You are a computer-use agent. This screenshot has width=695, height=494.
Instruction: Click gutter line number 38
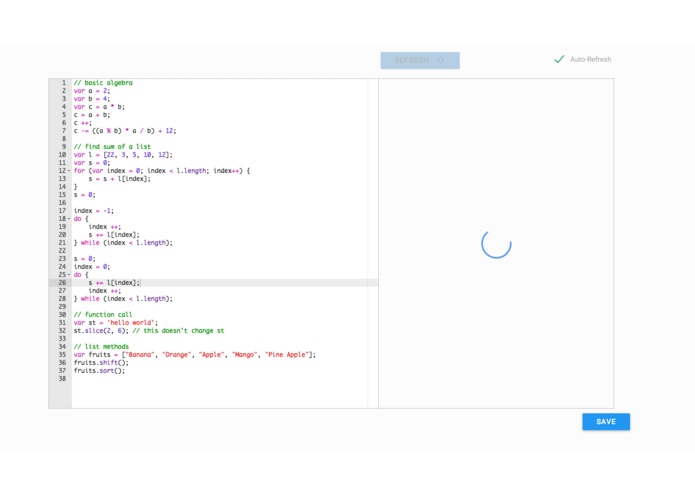tap(62, 378)
